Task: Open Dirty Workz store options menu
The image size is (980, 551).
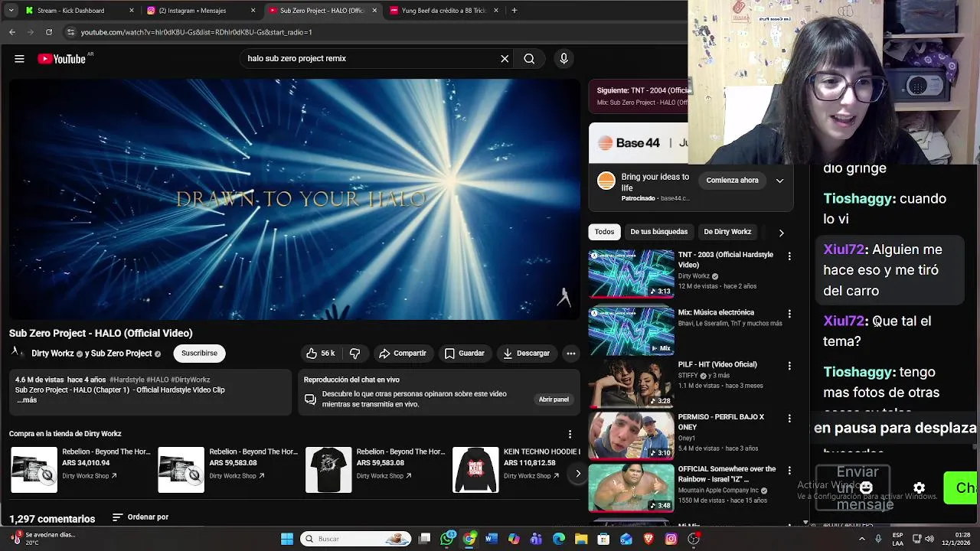Action: click(x=570, y=434)
